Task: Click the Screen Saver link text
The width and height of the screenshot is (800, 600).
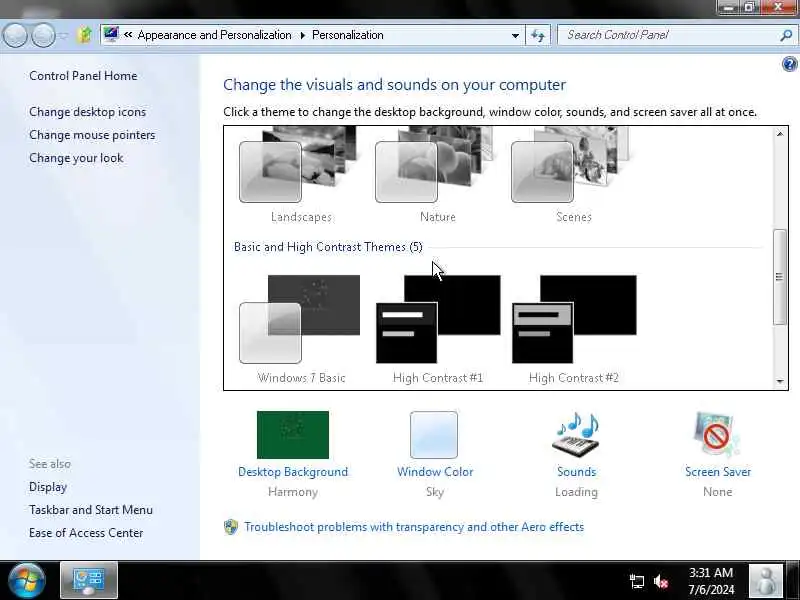Action: pyautogui.click(x=718, y=472)
